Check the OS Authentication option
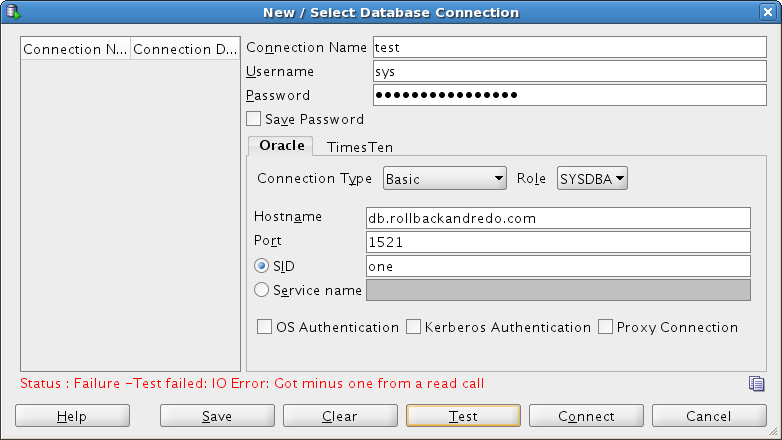The width and height of the screenshot is (782, 440). 265,327
